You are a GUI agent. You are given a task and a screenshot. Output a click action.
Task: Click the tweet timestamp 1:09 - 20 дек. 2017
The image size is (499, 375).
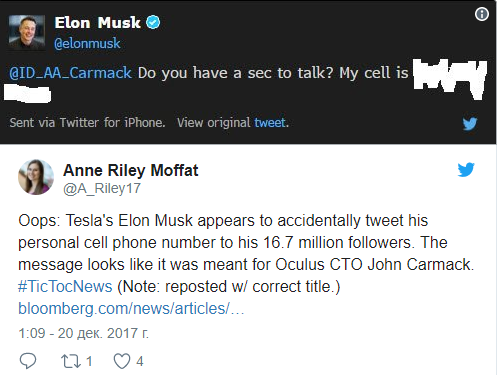tap(83, 333)
